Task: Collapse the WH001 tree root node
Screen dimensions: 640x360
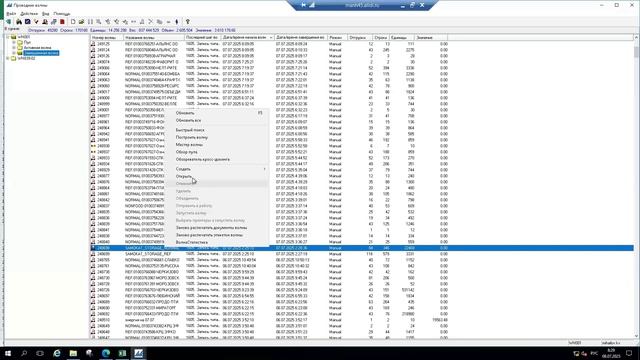Action: (x=8, y=37)
